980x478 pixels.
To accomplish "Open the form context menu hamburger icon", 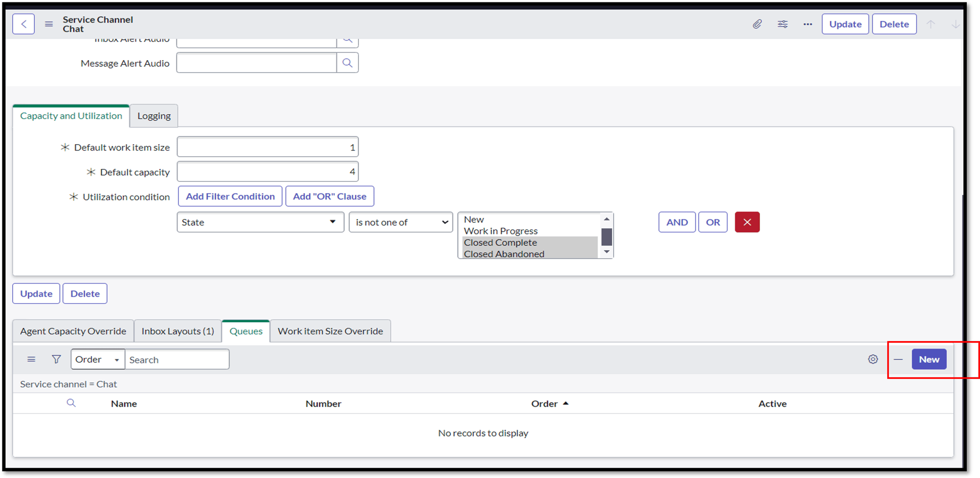I will click(x=48, y=23).
